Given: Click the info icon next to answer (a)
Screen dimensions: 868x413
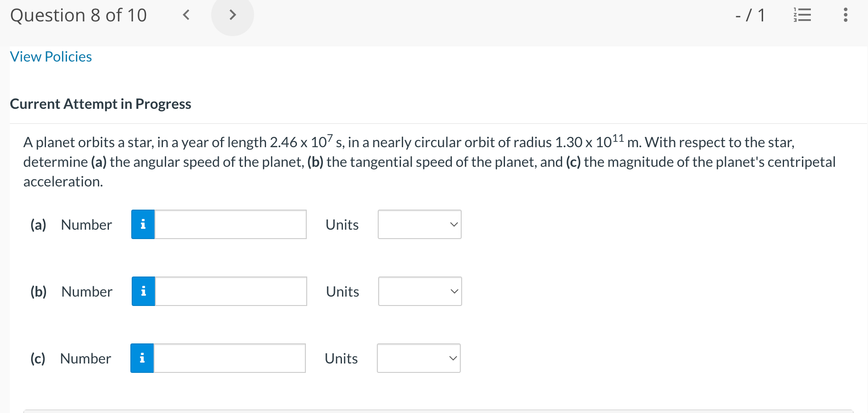Looking at the screenshot, I should click(143, 224).
